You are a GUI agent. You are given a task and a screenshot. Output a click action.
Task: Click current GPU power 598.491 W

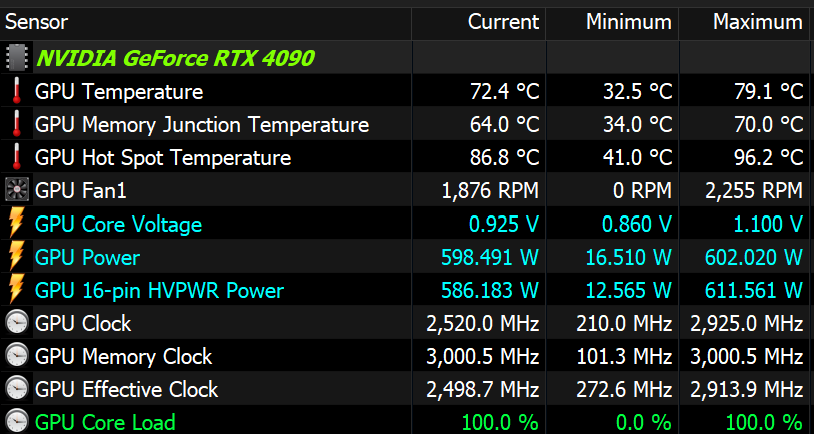[x=490, y=257]
